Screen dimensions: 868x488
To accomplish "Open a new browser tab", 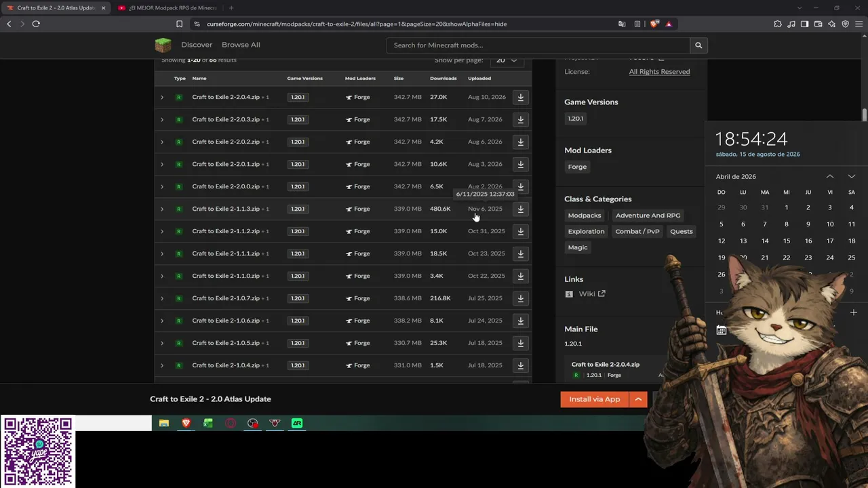I will 231,8.
